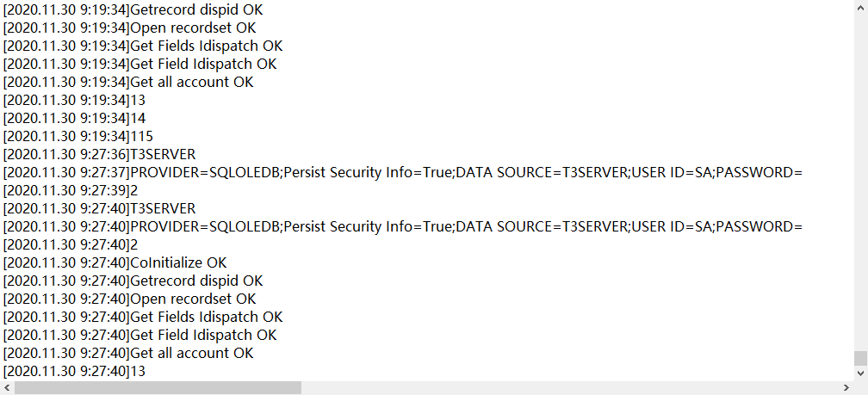Image resolution: width=868 pixels, height=395 pixels.
Task: Click the 9:19:34 Get all account OK line
Action: pyautogui.click(x=127, y=82)
